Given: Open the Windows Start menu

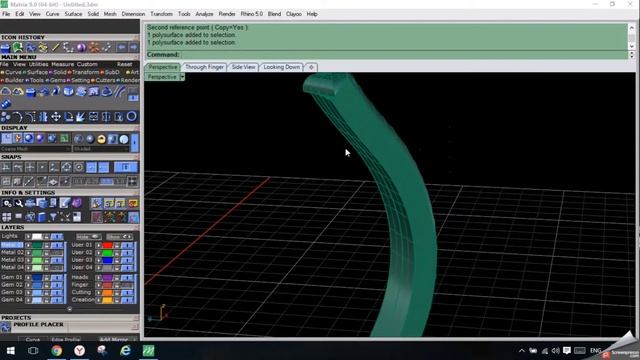Looking at the screenshot, I should tap(11, 351).
